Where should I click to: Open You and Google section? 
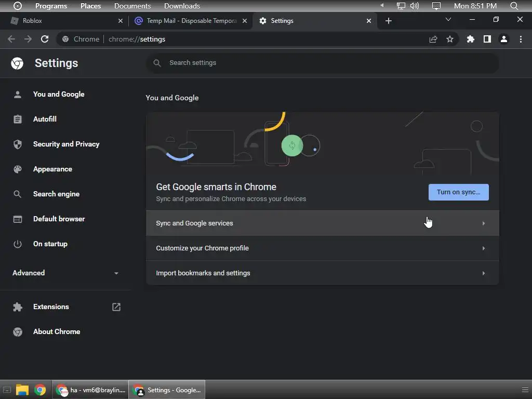[59, 95]
